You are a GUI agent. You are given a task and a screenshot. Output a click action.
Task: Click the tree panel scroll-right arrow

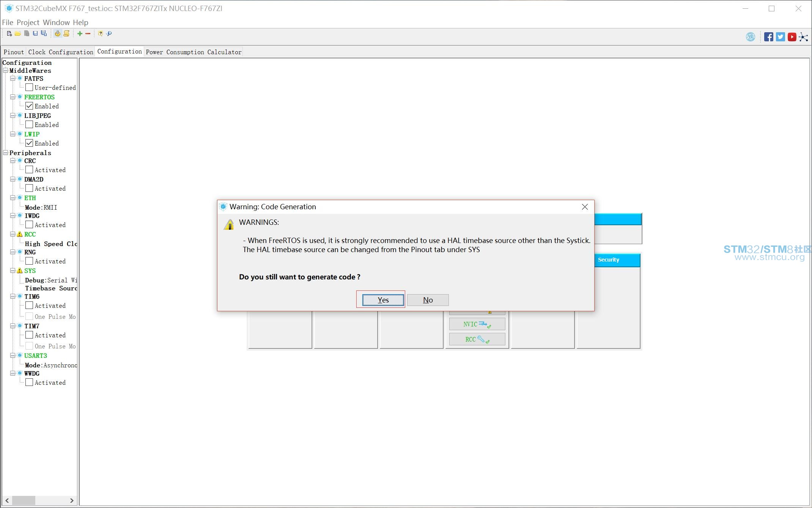click(72, 500)
